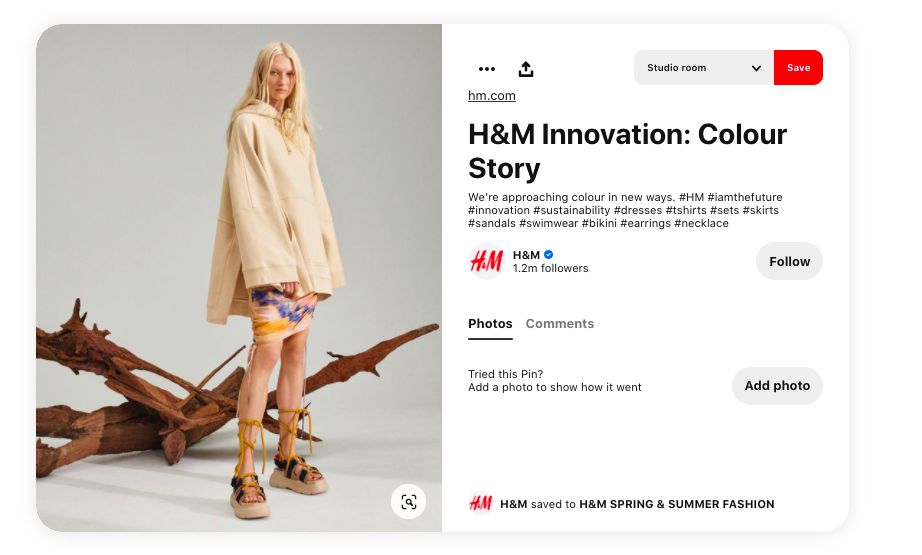Click the pin title H&M Innovation: Colour Story
The width and height of the screenshot is (922, 555).
(x=627, y=151)
